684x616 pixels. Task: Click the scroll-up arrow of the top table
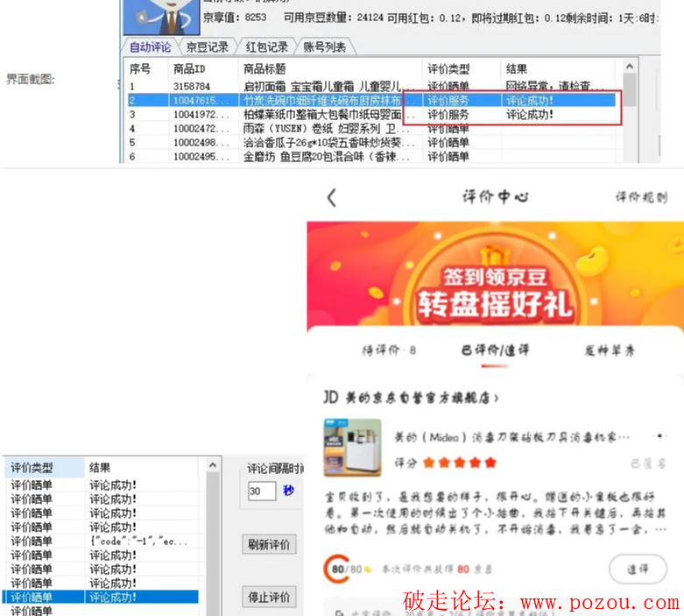click(x=629, y=67)
